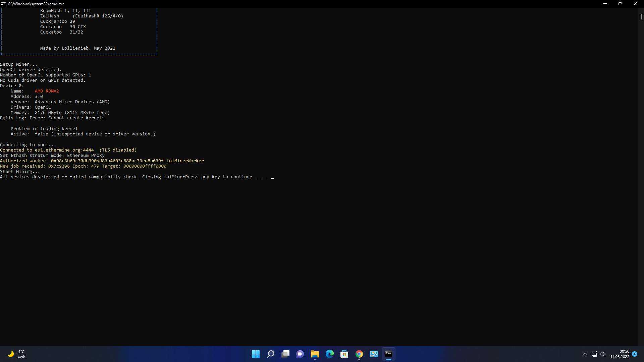Click 'Cuck(ar)oo 29' line
The width and height of the screenshot is (644, 362).
pyautogui.click(x=58, y=21)
